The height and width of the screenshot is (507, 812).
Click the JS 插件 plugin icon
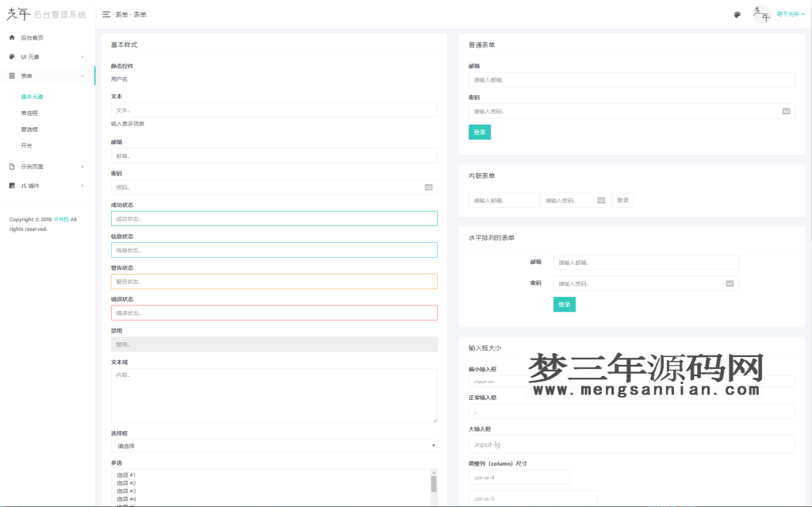pos(11,187)
